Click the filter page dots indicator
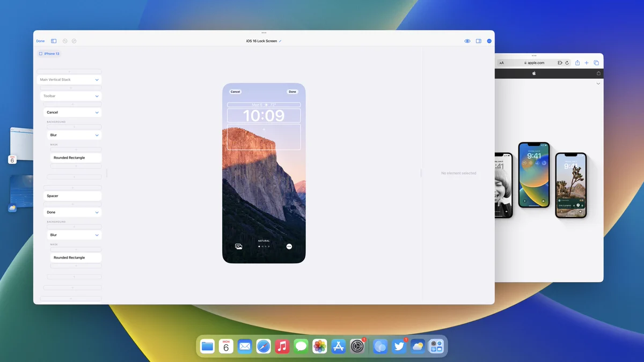 (264, 247)
